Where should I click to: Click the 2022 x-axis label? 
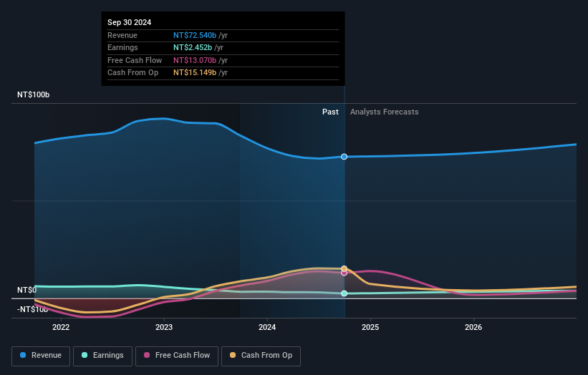pos(61,327)
